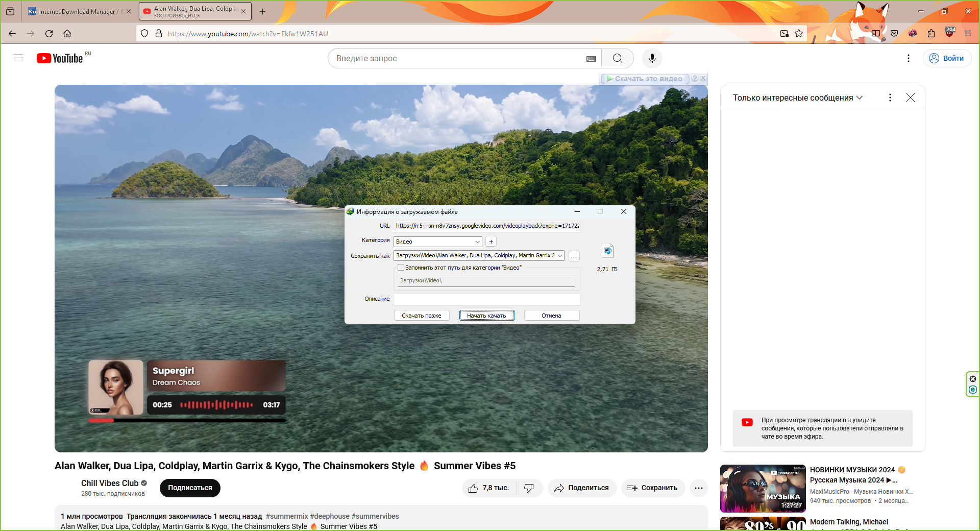Add new category with plus button

click(x=491, y=242)
